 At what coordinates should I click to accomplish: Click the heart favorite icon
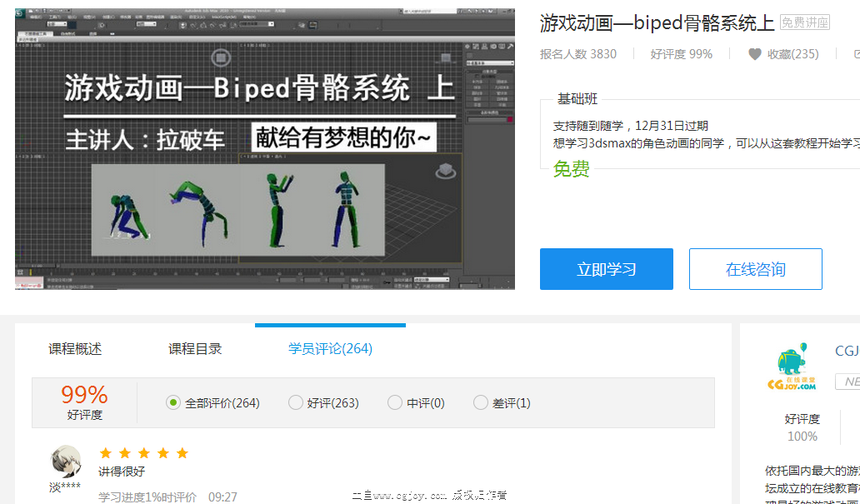pyautogui.click(x=755, y=54)
